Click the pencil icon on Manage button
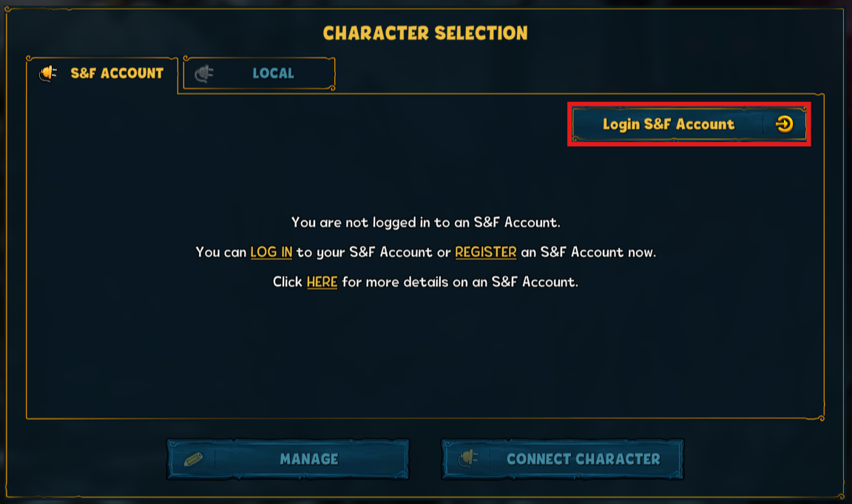The height and width of the screenshot is (504, 852). point(193,460)
